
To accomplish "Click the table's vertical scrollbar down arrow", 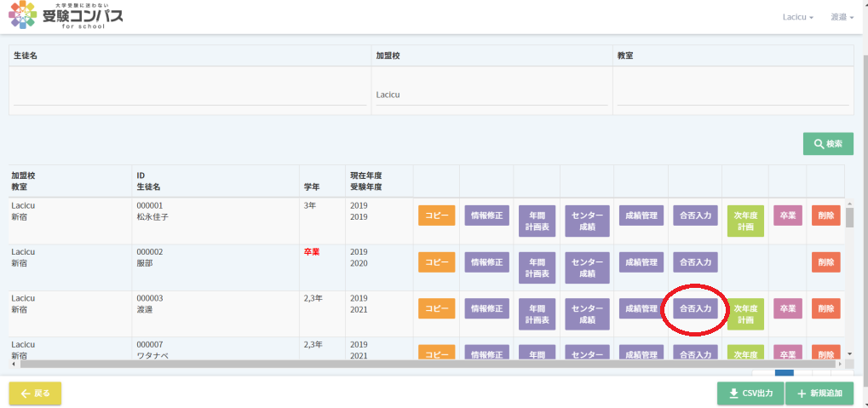I will pyautogui.click(x=848, y=353).
